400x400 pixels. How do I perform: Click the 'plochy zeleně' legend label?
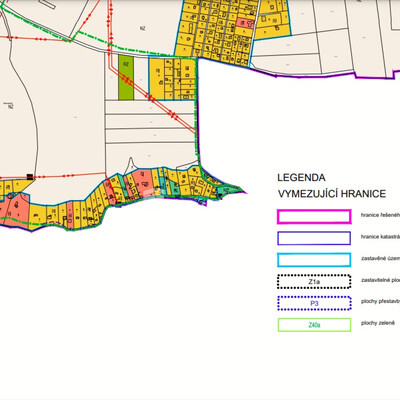[x=378, y=323]
